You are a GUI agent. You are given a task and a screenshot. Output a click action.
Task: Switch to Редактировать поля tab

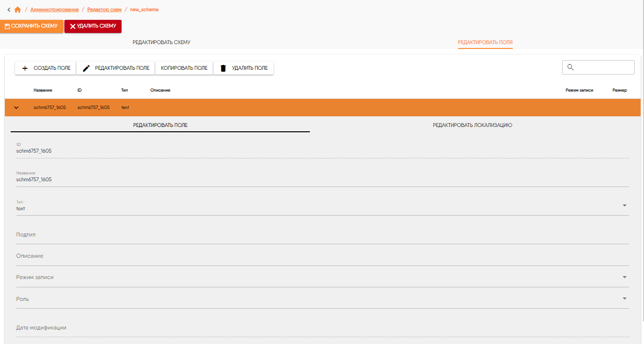click(x=485, y=43)
